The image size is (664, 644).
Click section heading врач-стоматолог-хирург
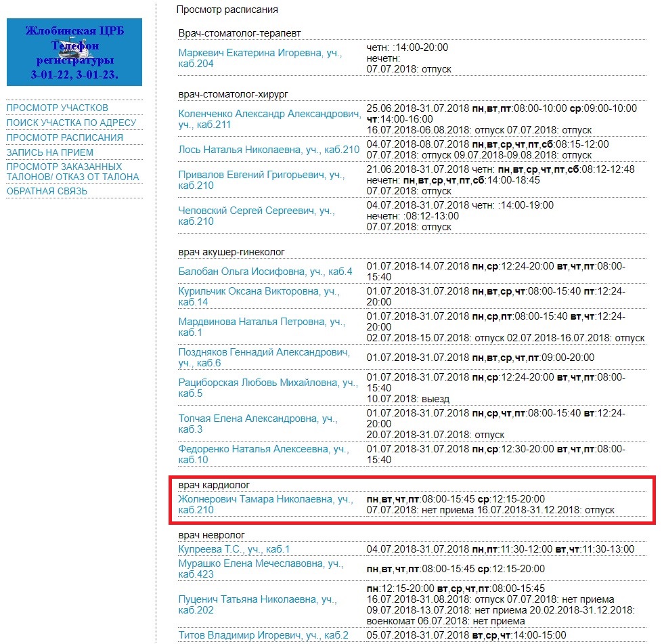pyautogui.click(x=234, y=94)
